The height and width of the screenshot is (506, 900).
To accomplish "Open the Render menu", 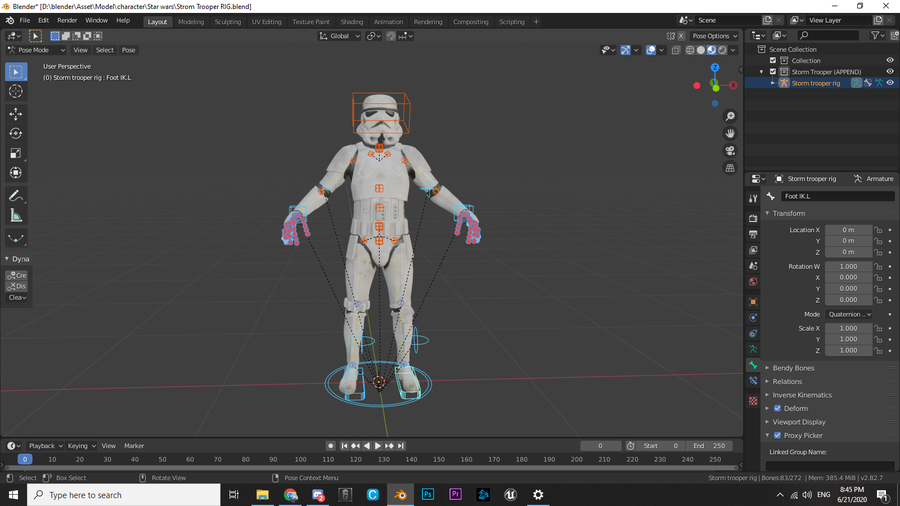I will pos(67,20).
